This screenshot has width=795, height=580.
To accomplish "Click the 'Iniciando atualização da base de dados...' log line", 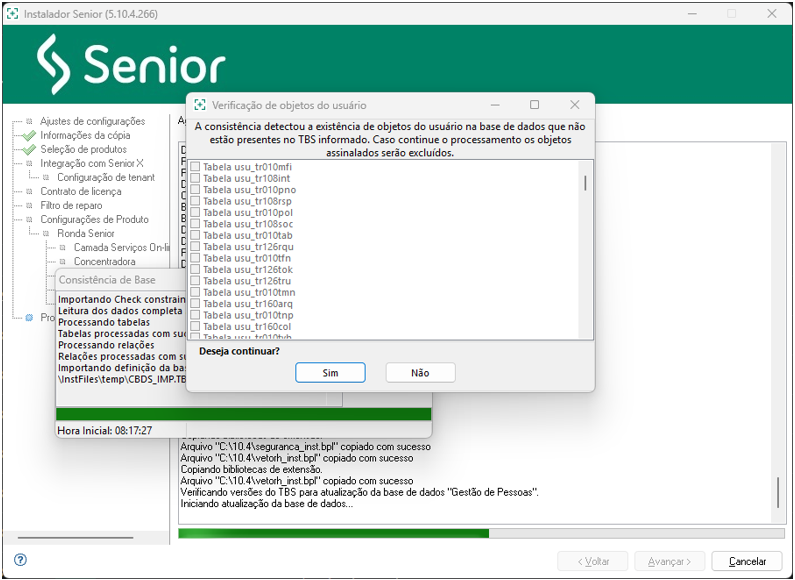I will click(267, 504).
